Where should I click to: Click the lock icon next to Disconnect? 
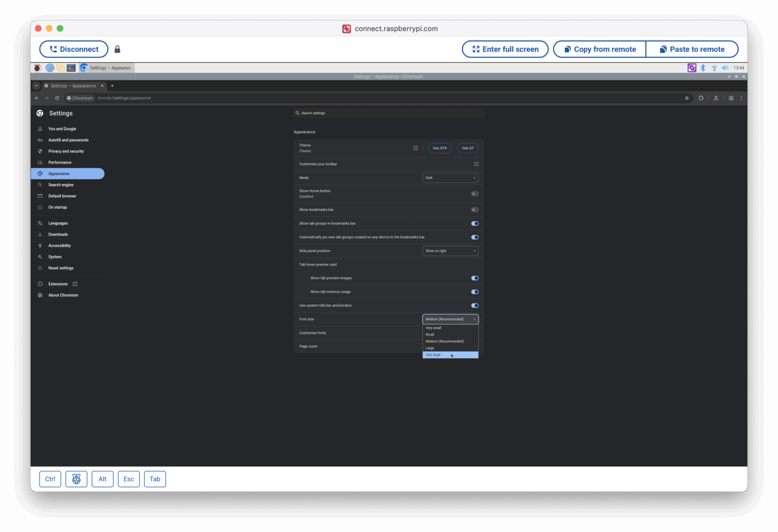click(118, 49)
